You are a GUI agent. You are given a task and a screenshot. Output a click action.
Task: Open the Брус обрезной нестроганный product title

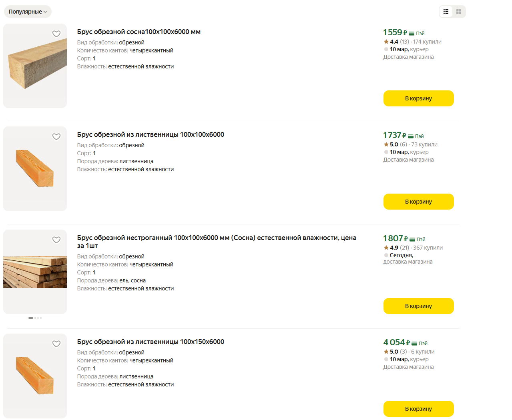tap(216, 238)
